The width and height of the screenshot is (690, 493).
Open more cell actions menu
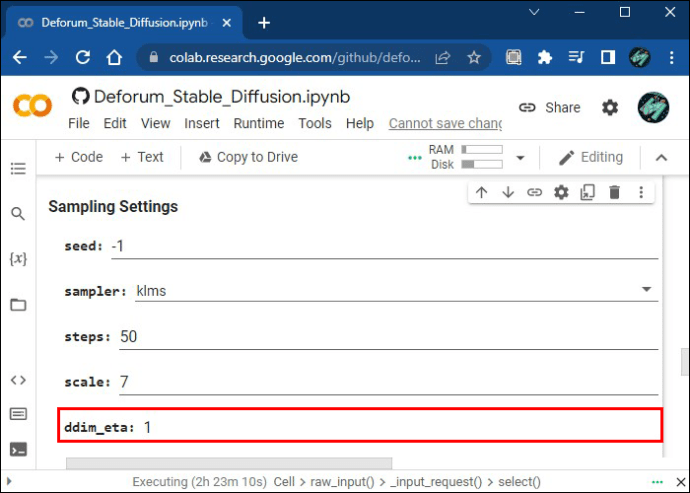641,192
